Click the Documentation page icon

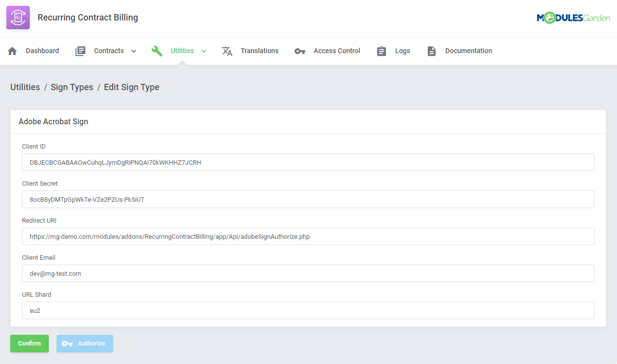tap(431, 50)
